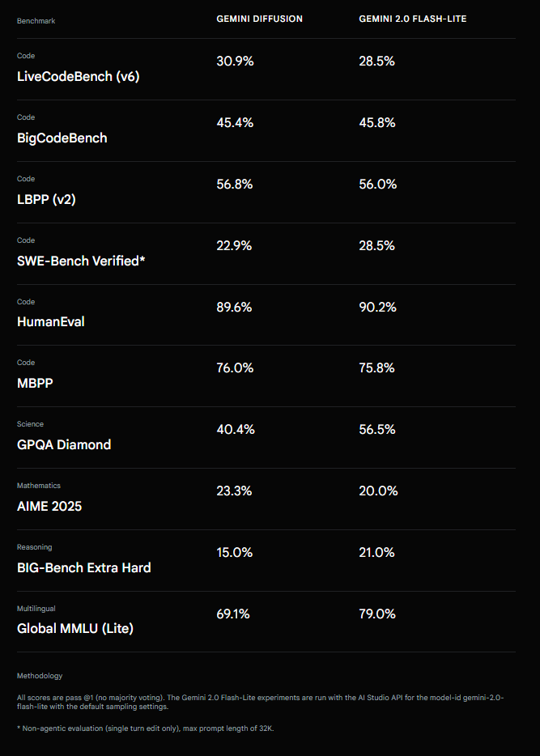
Task: Click the 90.2% HumanEval Flash-Lite score
Action: click(377, 307)
